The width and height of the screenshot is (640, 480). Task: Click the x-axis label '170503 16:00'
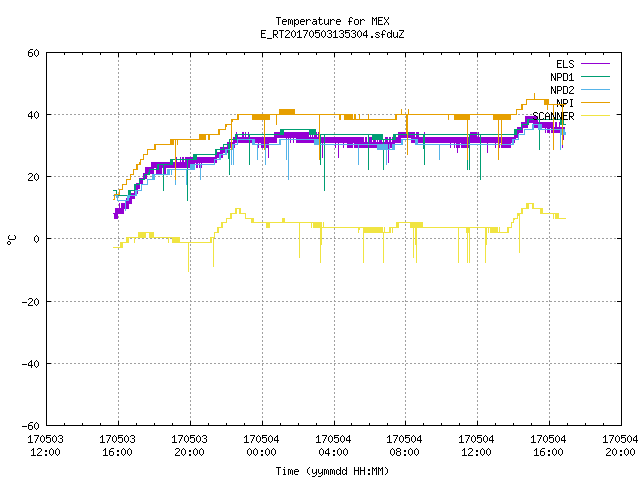(117, 446)
